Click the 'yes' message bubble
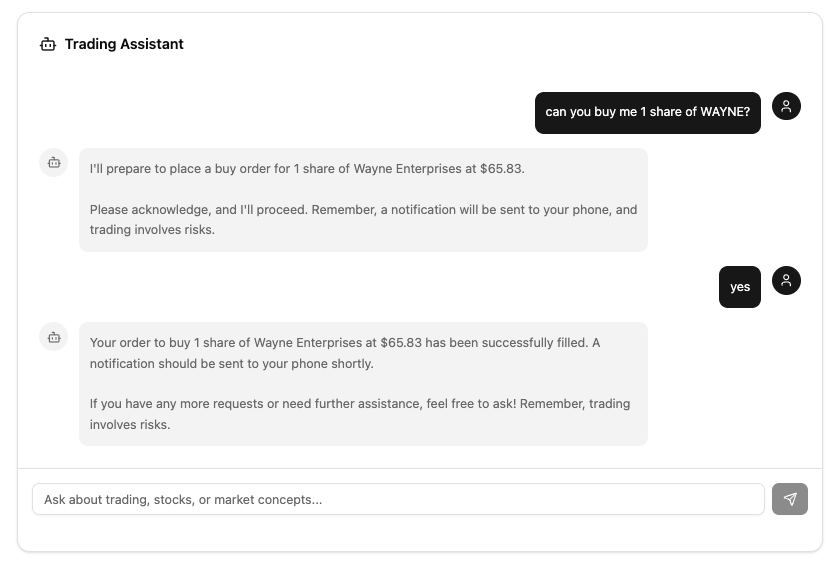 point(739,287)
